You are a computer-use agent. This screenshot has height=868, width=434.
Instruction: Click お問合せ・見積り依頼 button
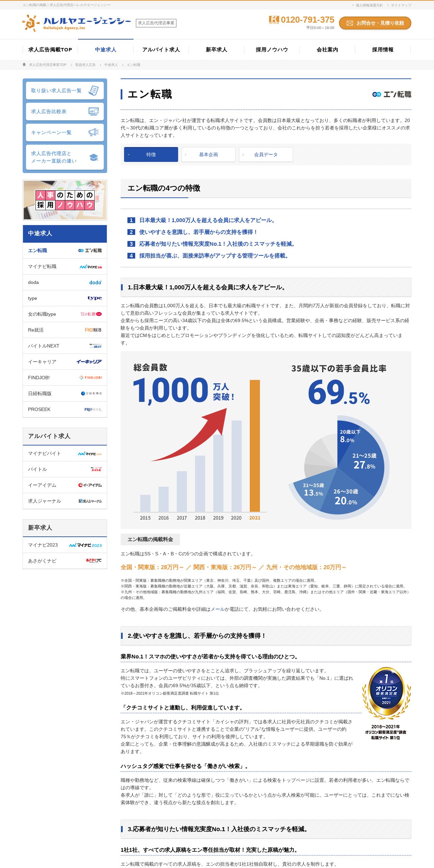tap(375, 23)
